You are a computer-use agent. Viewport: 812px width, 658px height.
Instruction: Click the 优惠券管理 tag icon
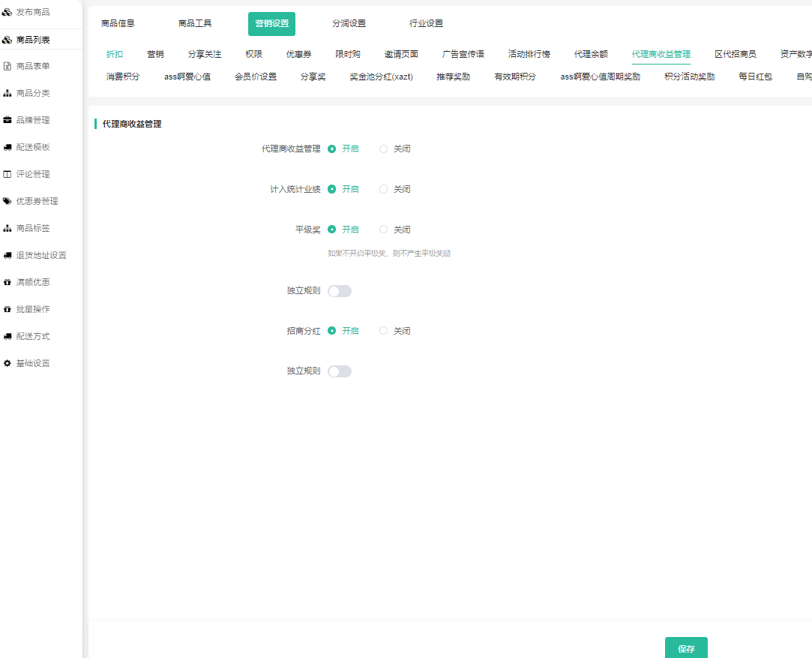(x=7, y=201)
